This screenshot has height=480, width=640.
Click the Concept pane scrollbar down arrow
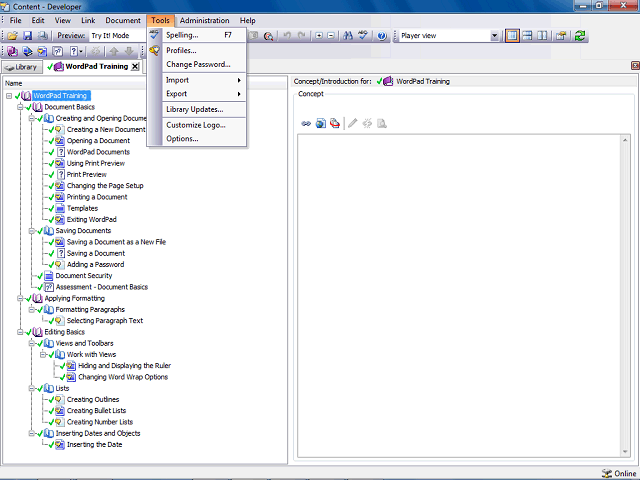(x=625, y=452)
